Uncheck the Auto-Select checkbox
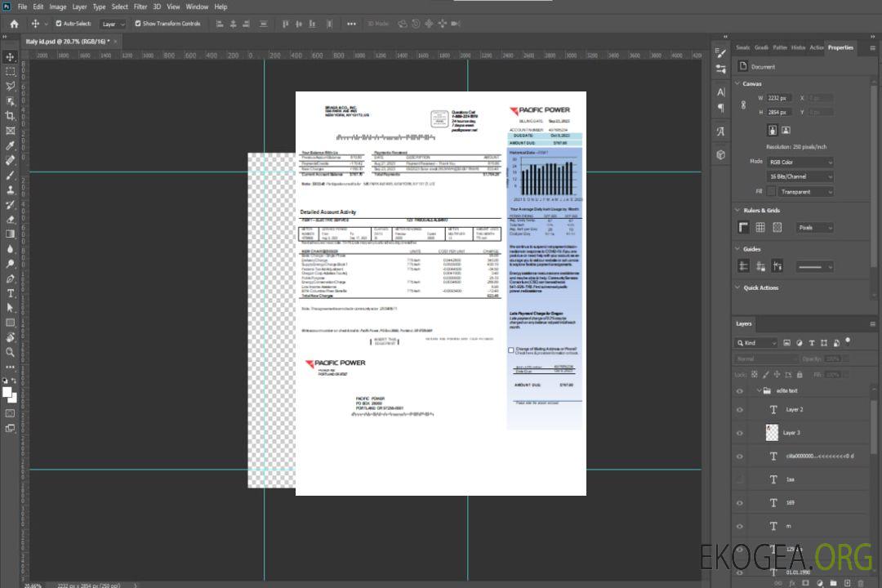882x588 pixels. point(59,24)
